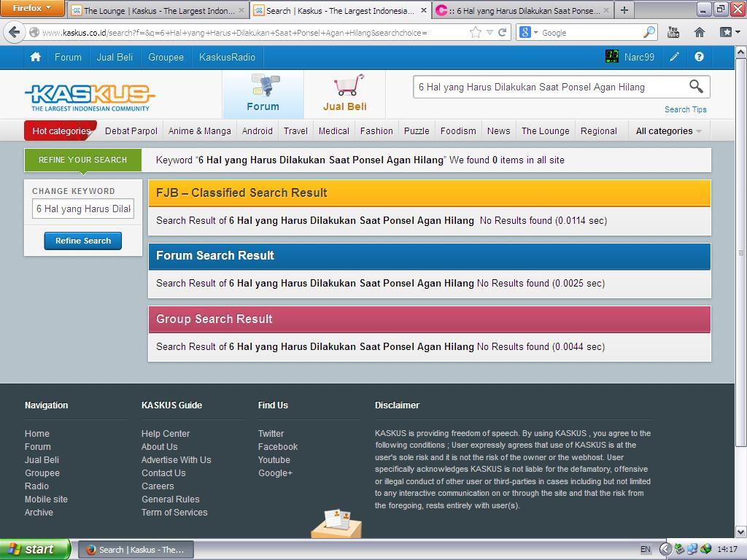Click the Search Kaskus taskbar button
Screen dimensions: 747x560
pos(136,550)
